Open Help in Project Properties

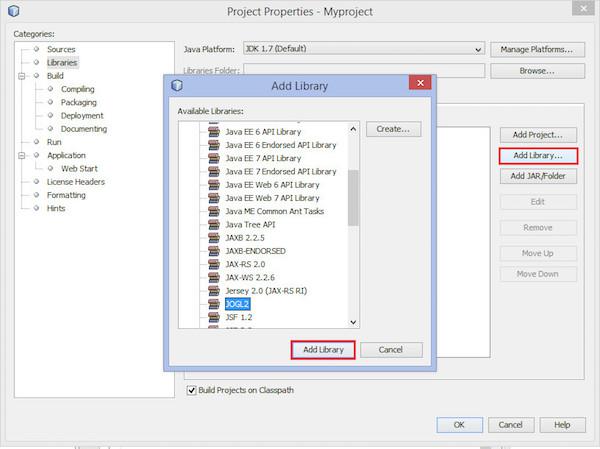point(562,425)
